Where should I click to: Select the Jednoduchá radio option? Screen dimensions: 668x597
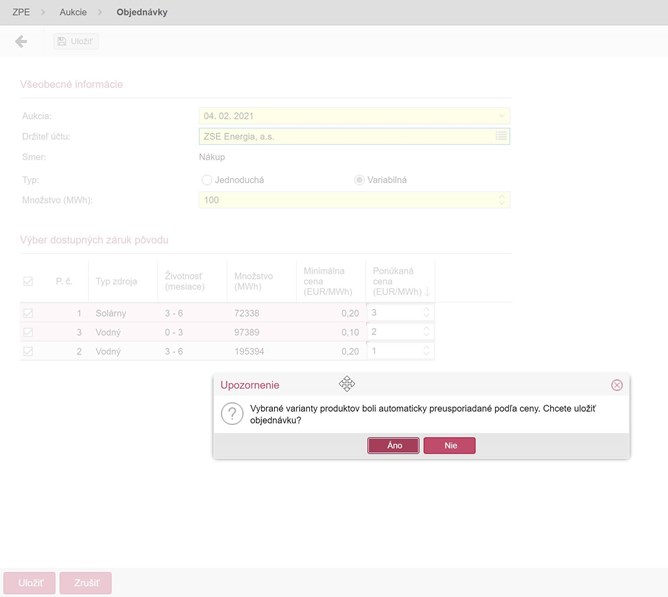pos(207,180)
